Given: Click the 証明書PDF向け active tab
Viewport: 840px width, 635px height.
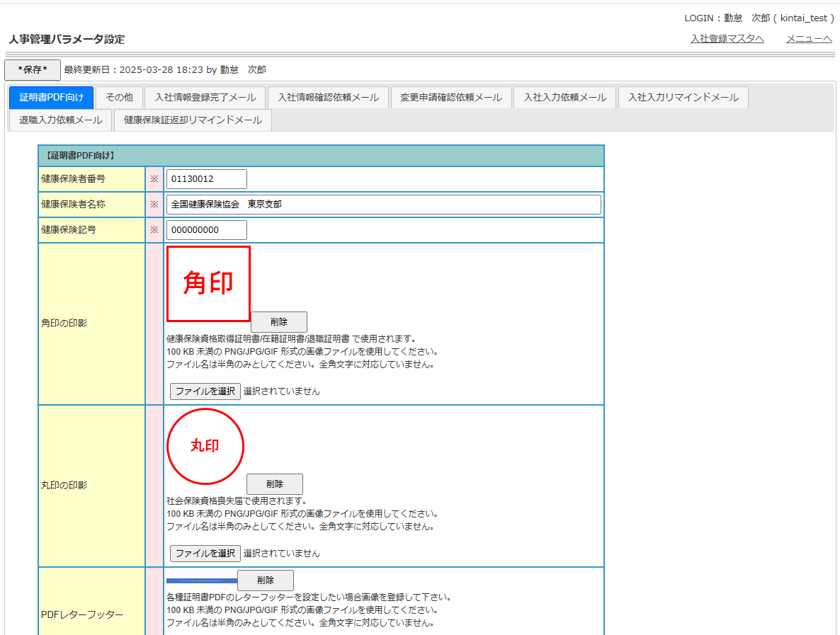Looking at the screenshot, I should [x=52, y=98].
